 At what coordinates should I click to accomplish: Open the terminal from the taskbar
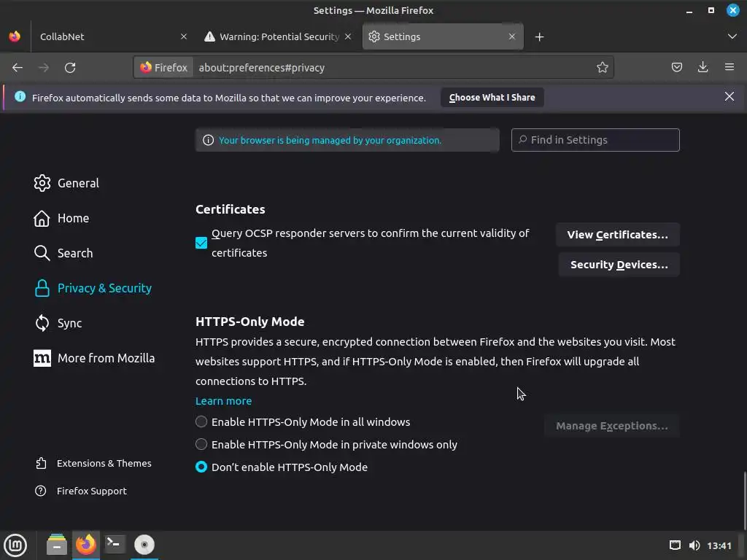click(115, 544)
